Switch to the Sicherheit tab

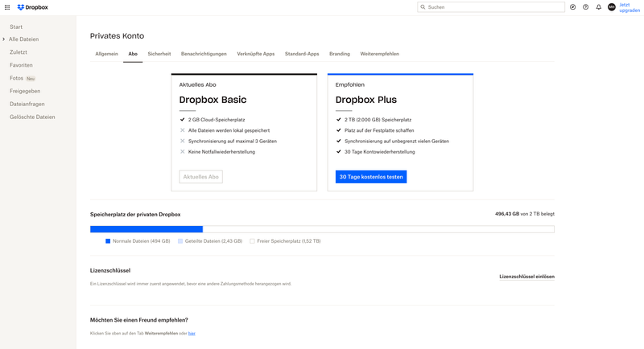[159, 54]
